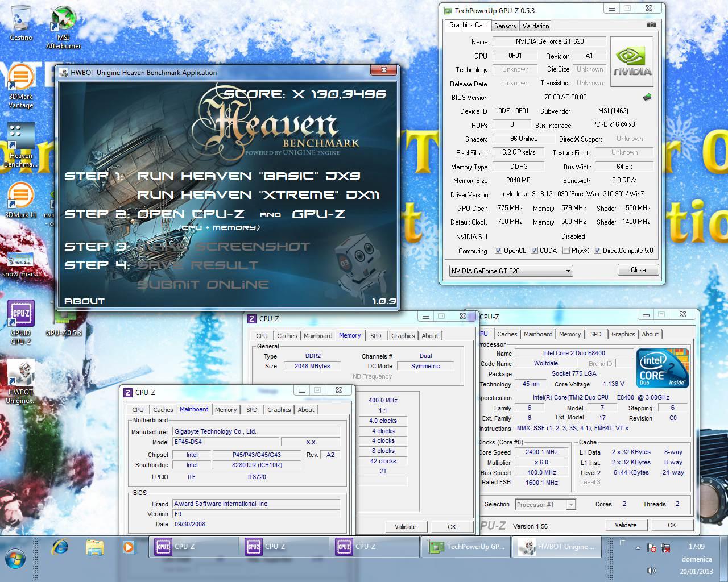
Task: Open the SPD tab in the Memory CPU-Z window
Action: 375,336
